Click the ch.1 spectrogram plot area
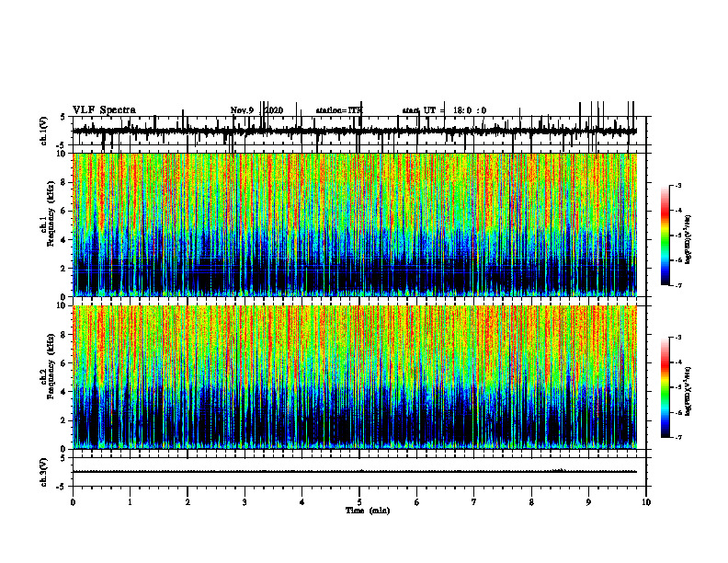This screenshot has width=728, height=563. [355, 224]
